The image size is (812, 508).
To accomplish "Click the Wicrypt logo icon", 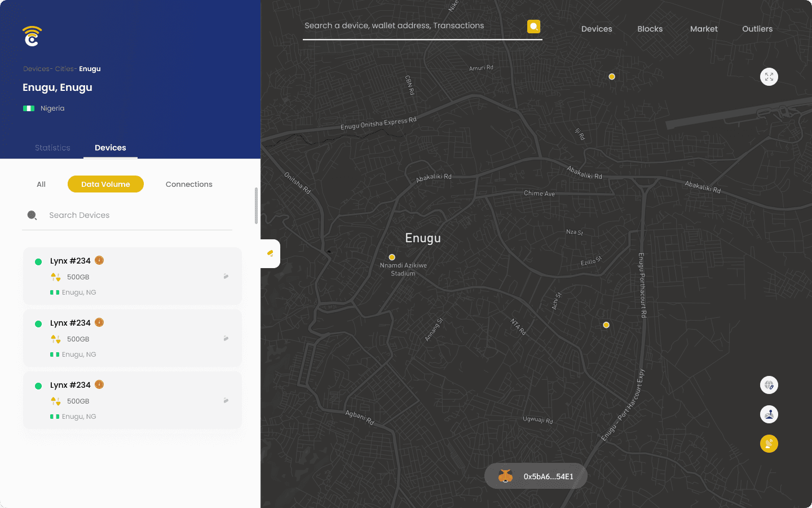I will coord(32,36).
